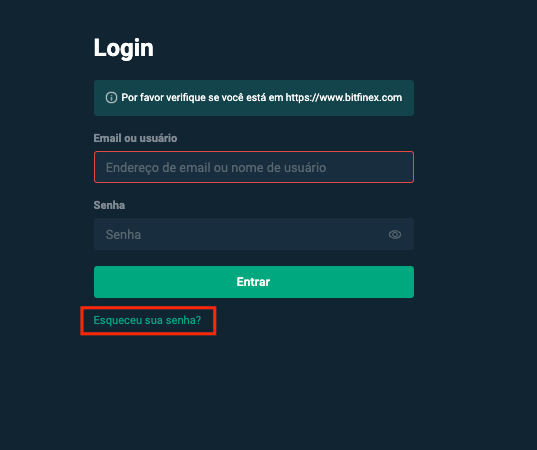This screenshot has height=450, width=537.
Task: Click the Por favor verifique notice banner
Action: point(254,98)
